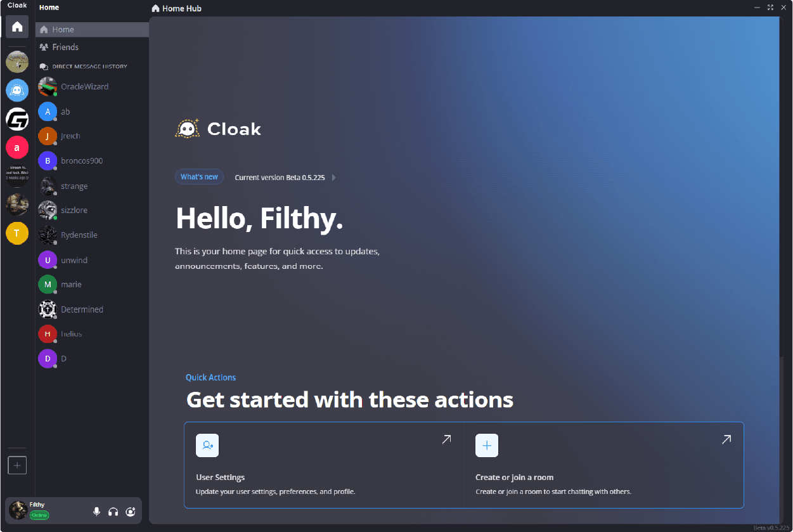Select Home in the sidebar
Image resolution: width=793 pixels, height=532 pixels.
coord(92,30)
